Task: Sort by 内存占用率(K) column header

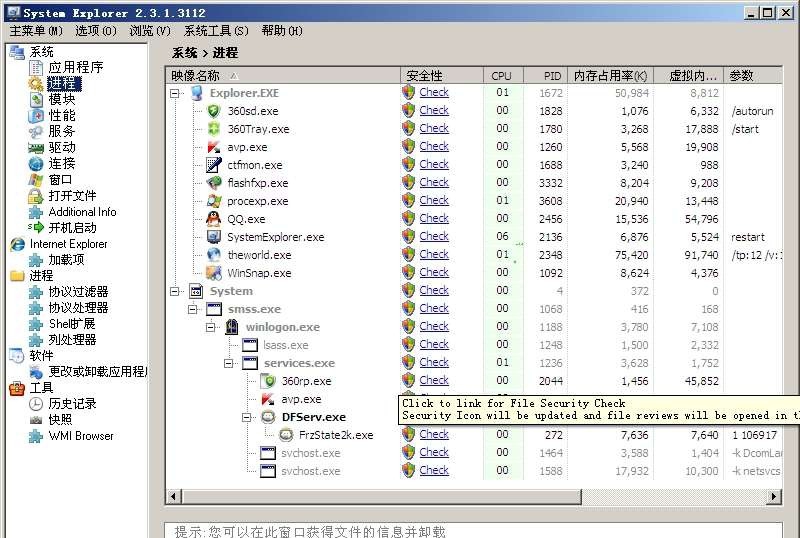Action: click(x=610, y=76)
